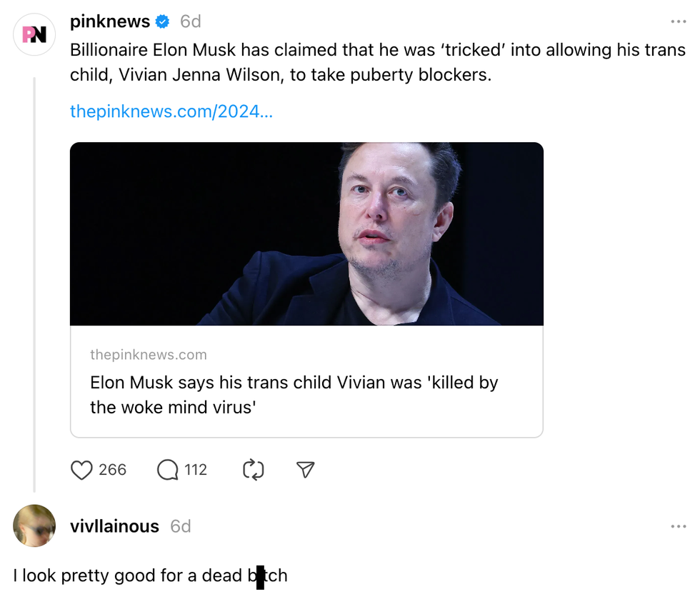
Task: Open the 'killed by the woke mind virus' headline
Action: [294, 395]
